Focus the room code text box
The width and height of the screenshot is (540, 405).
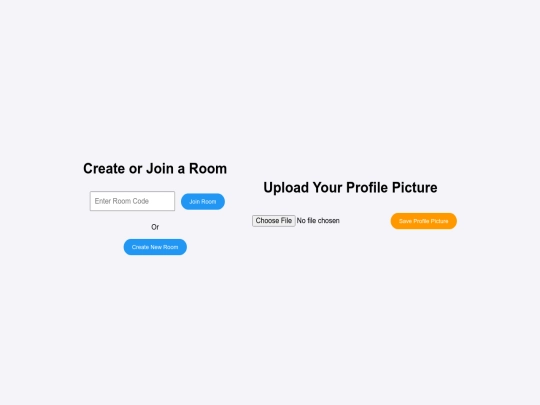pos(132,201)
